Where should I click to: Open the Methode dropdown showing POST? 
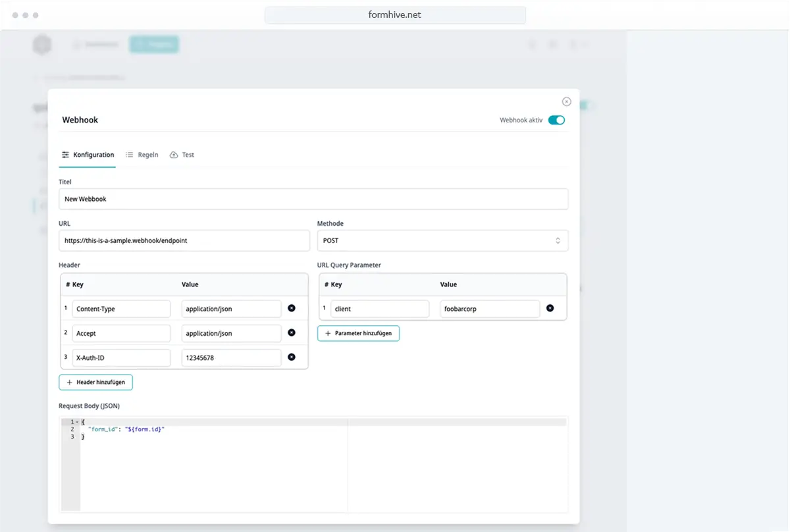[x=442, y=240]
